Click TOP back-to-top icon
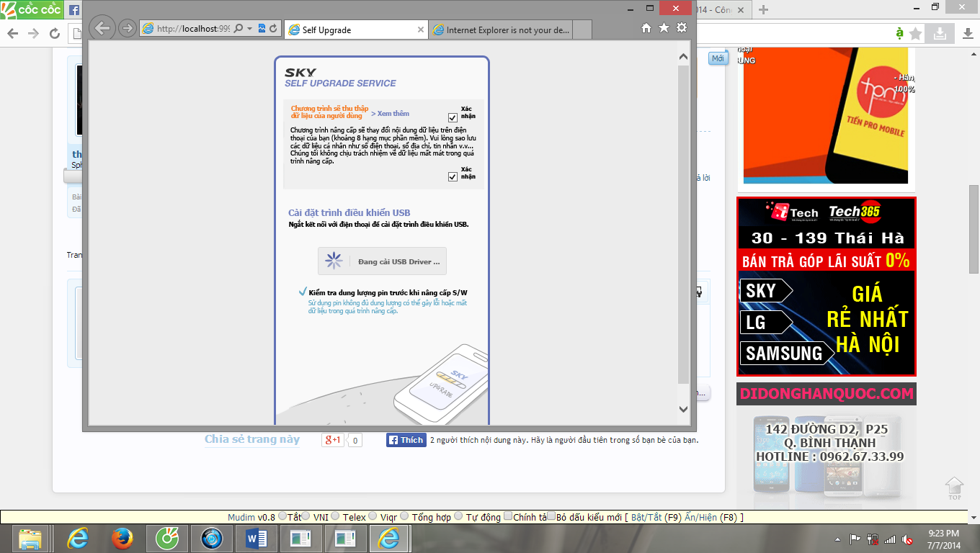 [x=954, y=488]
